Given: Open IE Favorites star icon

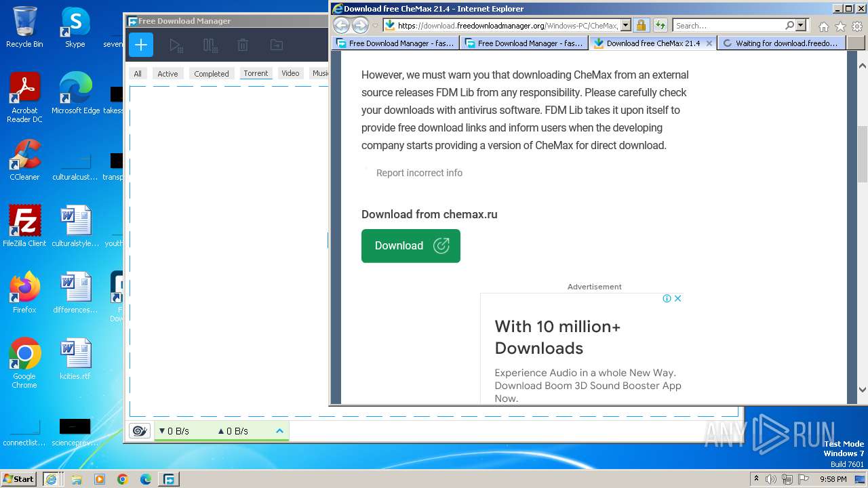Looking at the screenshot, I should pos(840,26).
